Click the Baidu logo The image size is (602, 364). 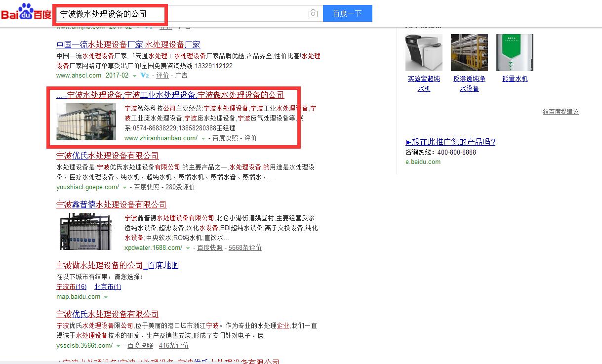pyautogui.click(x=26, y=12)
